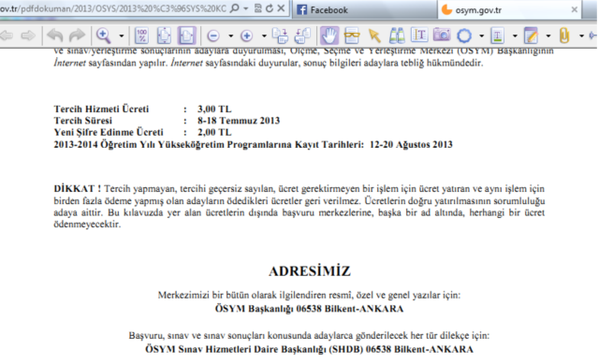Click 'ÖSYM Sınav Hizmetleri Daire Başkanlığı' address line
This screenshot has height=364, width=599.
point(309,349)
